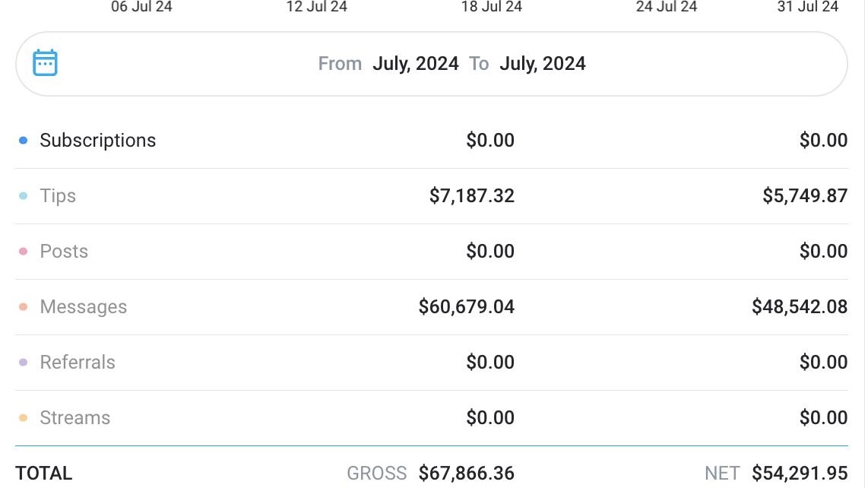This screenshot has width=868, height=488.
Task: Click the calendar icon in date bar
Action: coord(46,63)
